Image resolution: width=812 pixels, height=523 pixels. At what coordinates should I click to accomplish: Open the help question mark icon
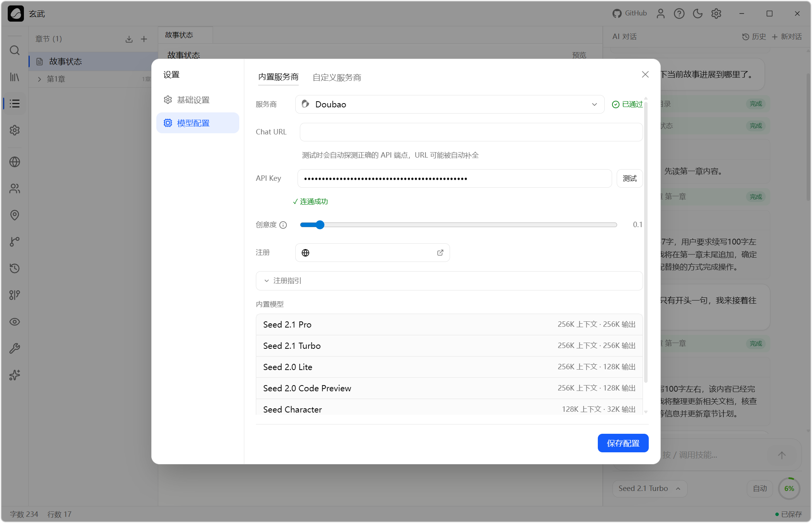point(679,14)
